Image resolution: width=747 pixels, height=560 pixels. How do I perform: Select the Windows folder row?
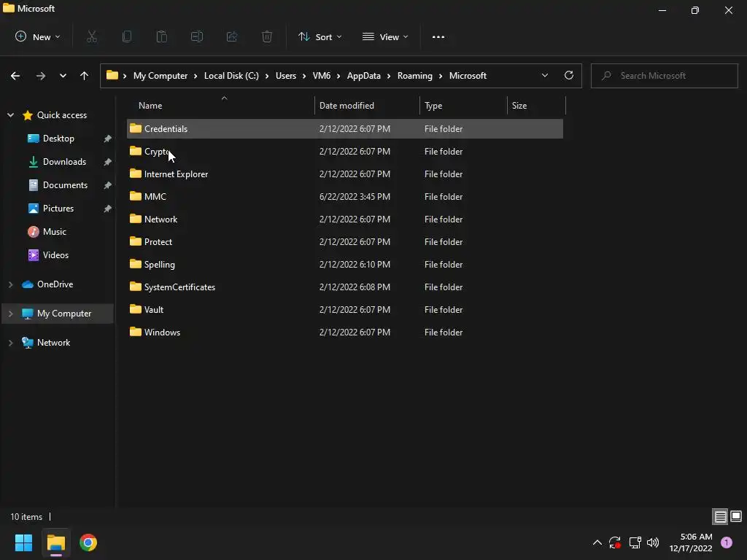tap(345, 332)
